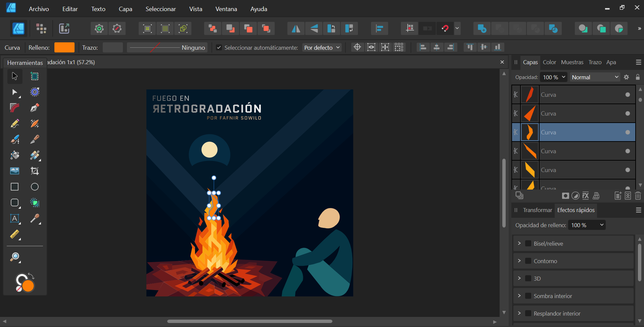Click the Trazo stroke color swatch

[x=113, y=47]
